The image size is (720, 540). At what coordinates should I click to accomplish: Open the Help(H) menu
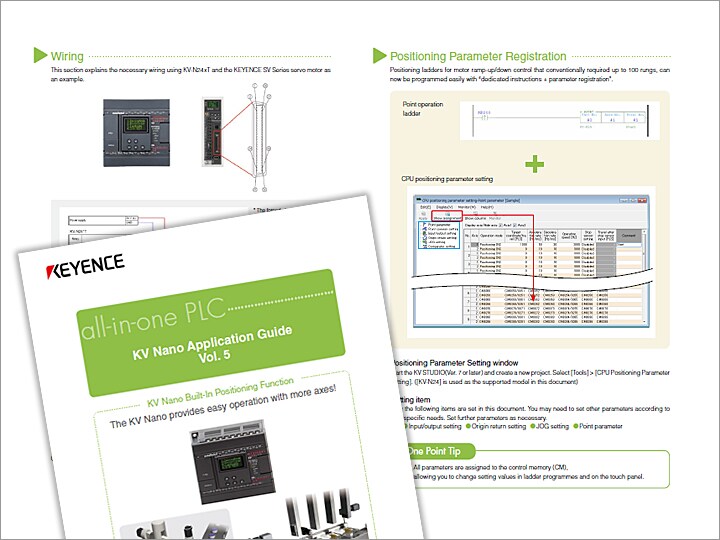pos(487,207)
